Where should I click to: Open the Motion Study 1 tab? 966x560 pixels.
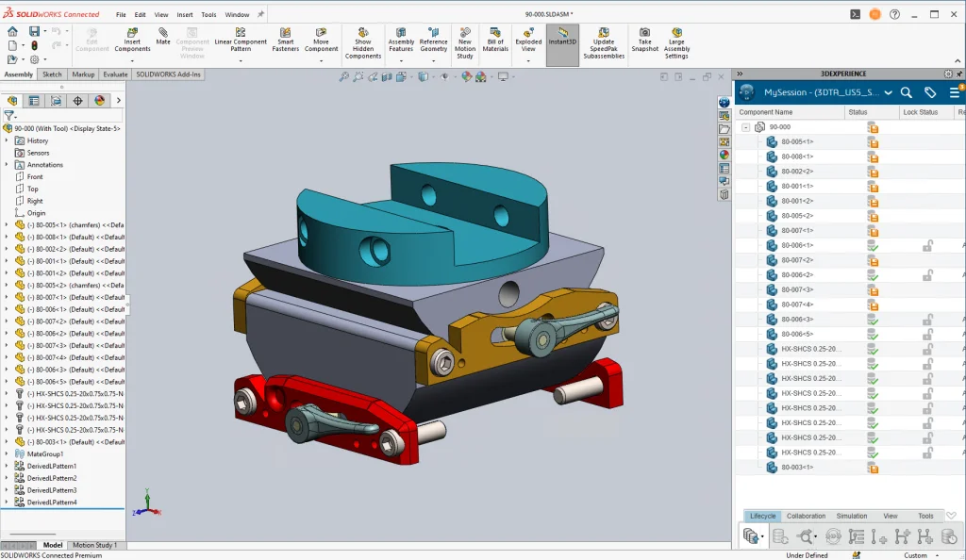[95, 545]
